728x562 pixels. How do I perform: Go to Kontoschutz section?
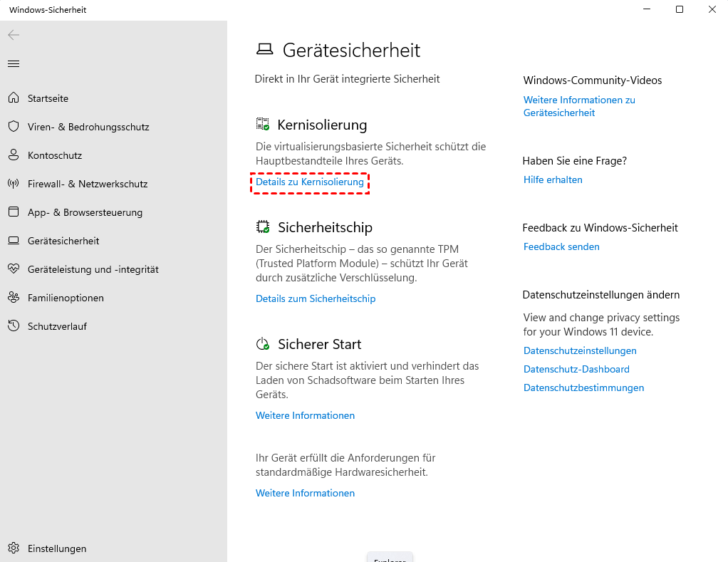coord(55,155)
